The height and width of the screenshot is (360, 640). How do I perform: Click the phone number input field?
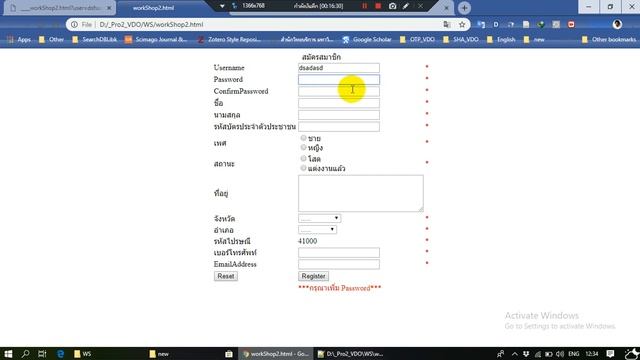click(339, 253)
